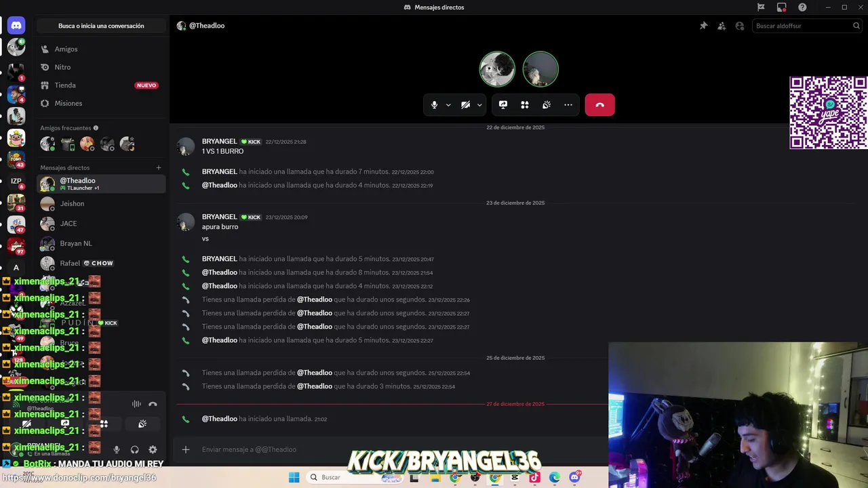Click message text 'apura burro'
This screenshot has height=488, width=868.
tap(220, 226)
